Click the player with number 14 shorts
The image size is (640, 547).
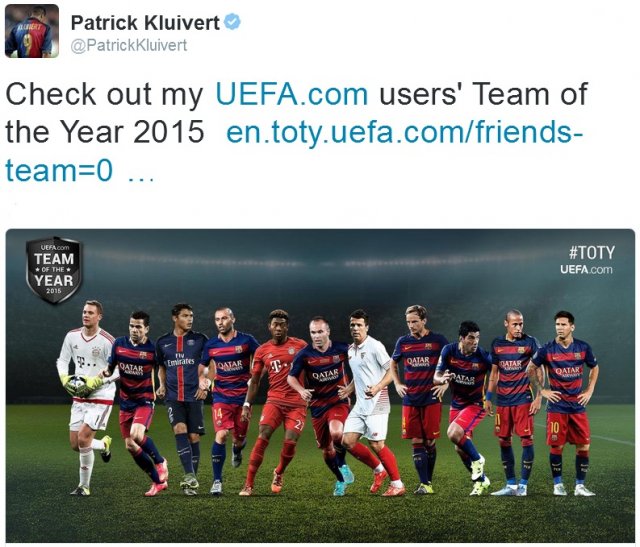click(x=229, y=400)
